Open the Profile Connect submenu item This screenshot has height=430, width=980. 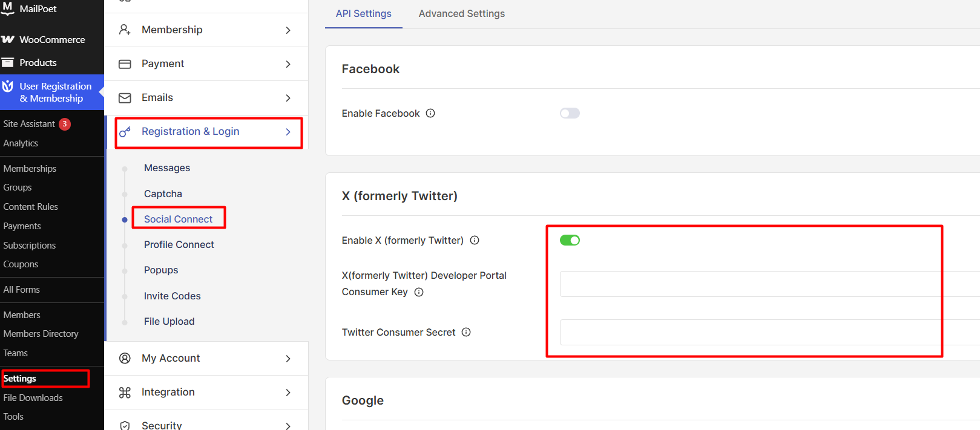pyautogui.click(x=179, y=244)
